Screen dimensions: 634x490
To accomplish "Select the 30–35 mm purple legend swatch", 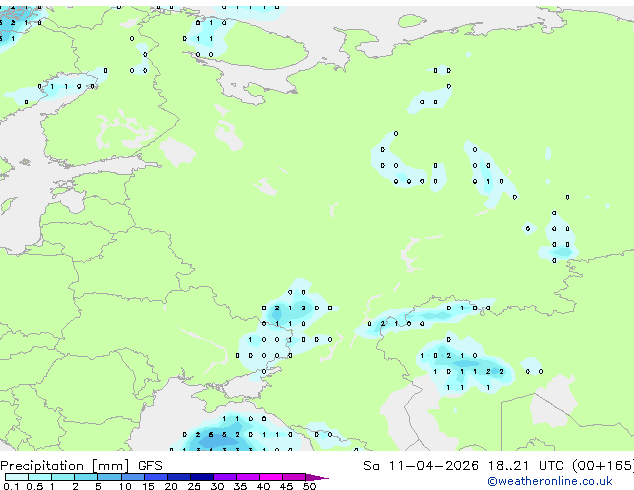I will 224,477.
